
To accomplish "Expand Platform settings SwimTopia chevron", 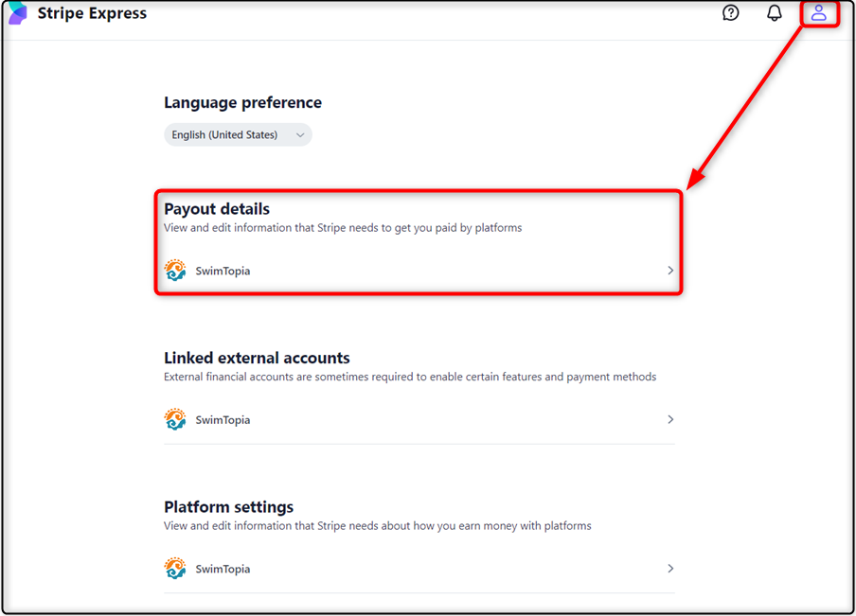I will (670, 568).
